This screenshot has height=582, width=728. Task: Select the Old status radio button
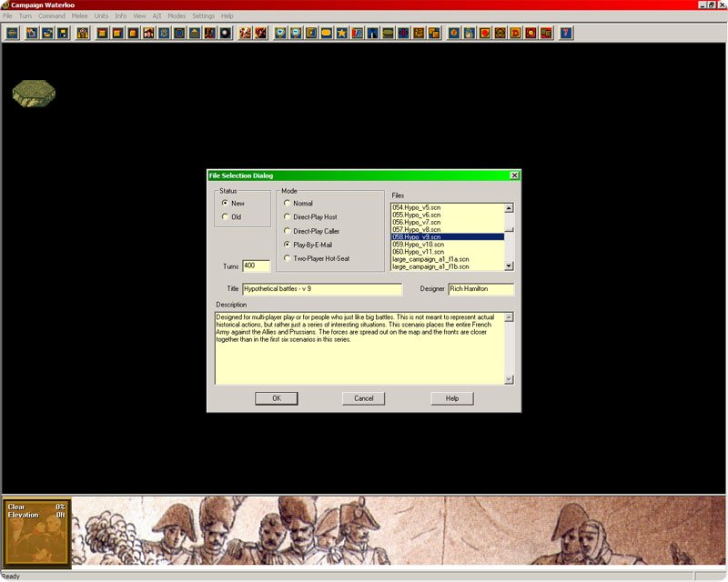(225, 217)
